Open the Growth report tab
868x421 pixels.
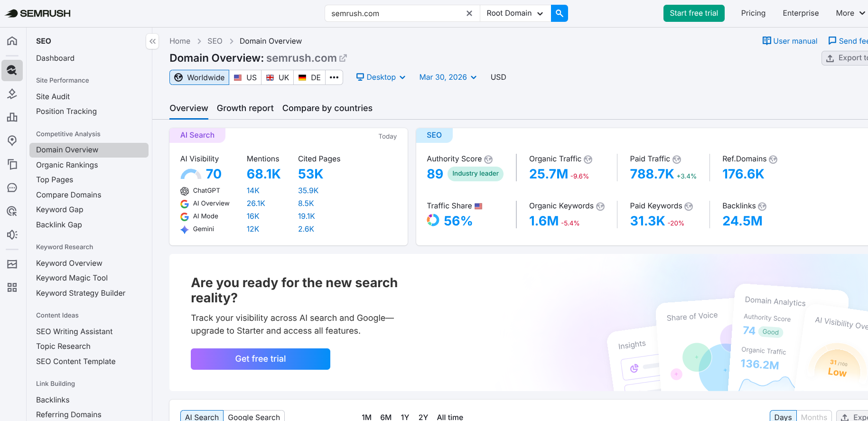[245, 108]
